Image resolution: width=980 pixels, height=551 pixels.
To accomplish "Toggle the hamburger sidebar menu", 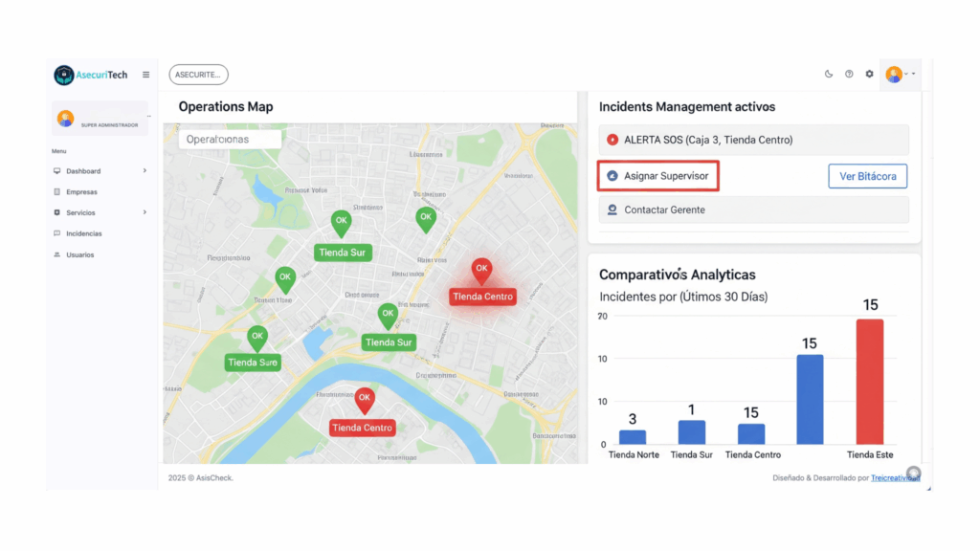I will tap(145, 75).
